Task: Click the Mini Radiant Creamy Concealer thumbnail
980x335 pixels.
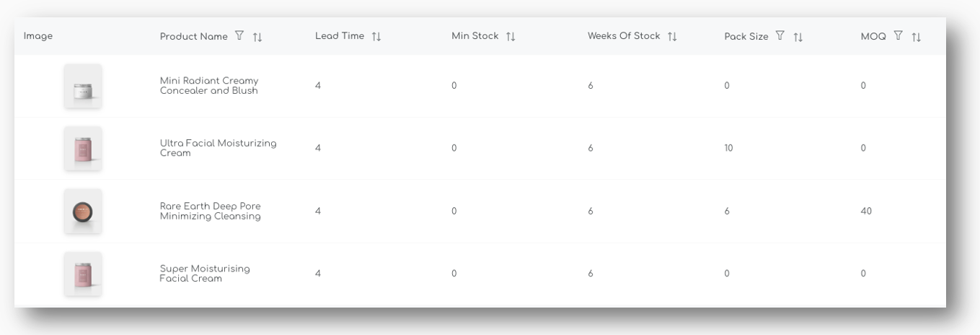Action: pos(83,86)
